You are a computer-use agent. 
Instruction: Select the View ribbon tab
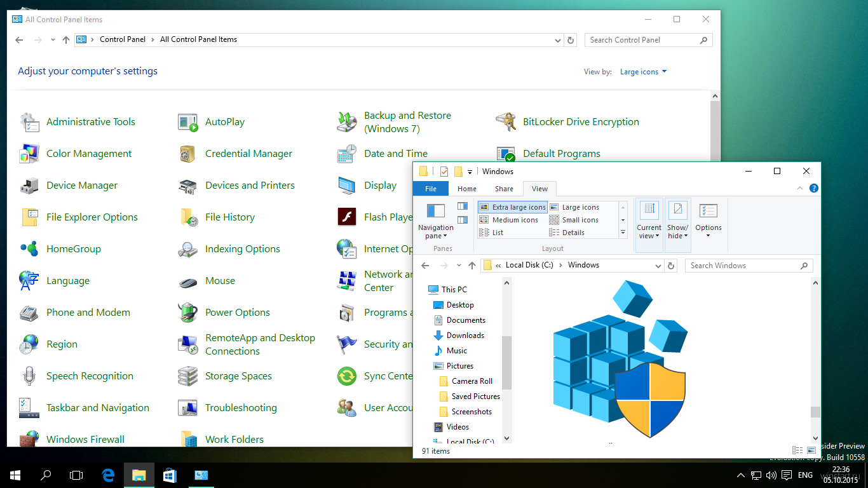[x=539, y=189]
